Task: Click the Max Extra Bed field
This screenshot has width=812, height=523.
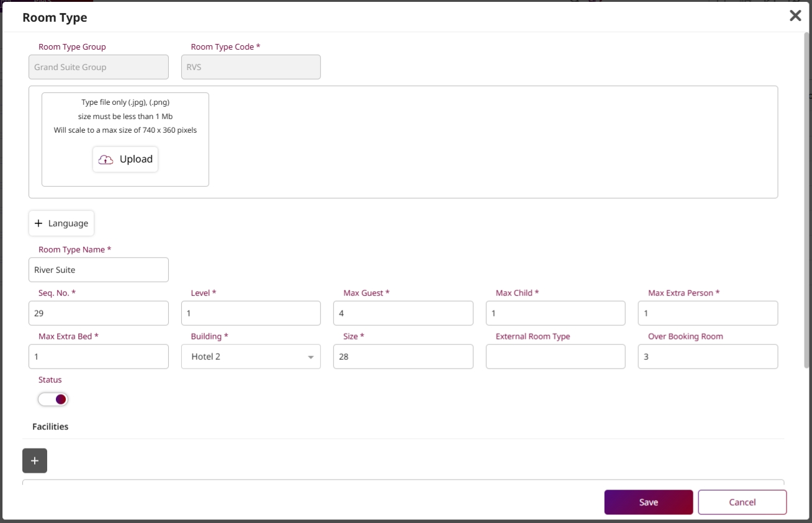Action: [x=99, y=357]
